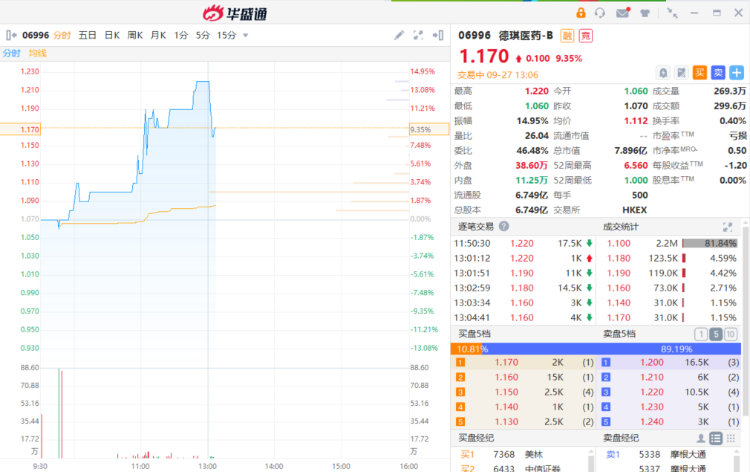Click sell broker 5338 摩根大通

point(665,454)
